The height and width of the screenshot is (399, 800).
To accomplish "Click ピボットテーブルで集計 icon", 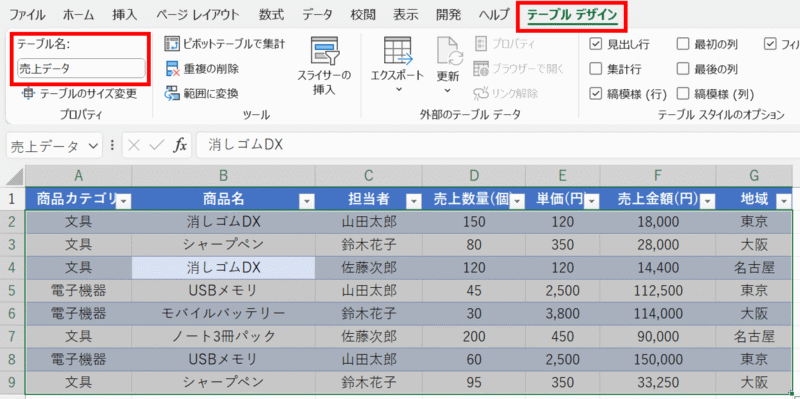I will click(172, 44).
